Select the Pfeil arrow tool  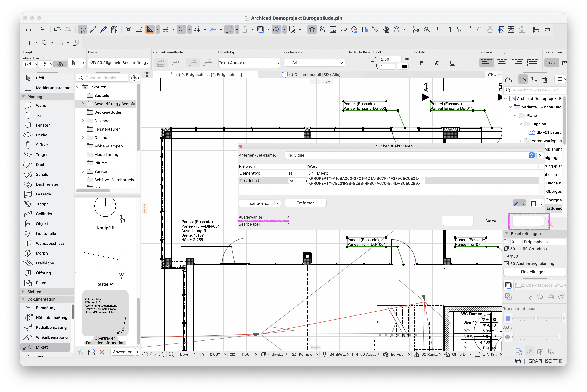pyautogui.click(x=40, y=78)
